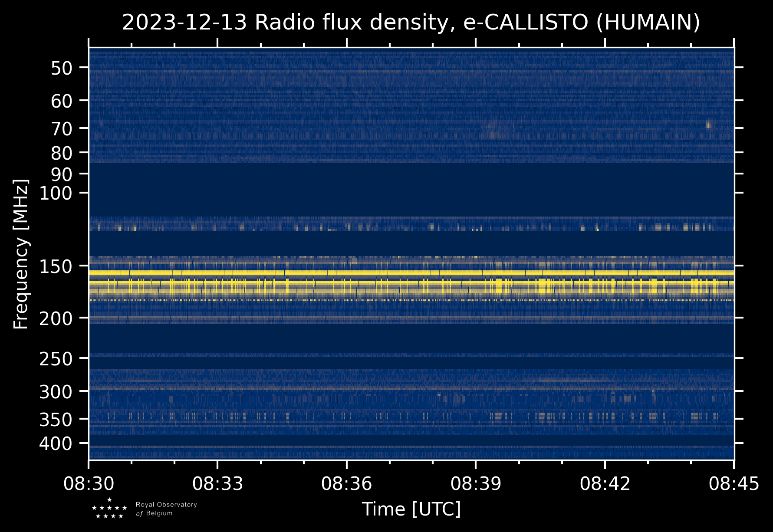Image resolution: width=773 pixels, height=532 pixels.
Task: Click the plot title with date 2023-12-13
Action: click(x=411, y=23)
